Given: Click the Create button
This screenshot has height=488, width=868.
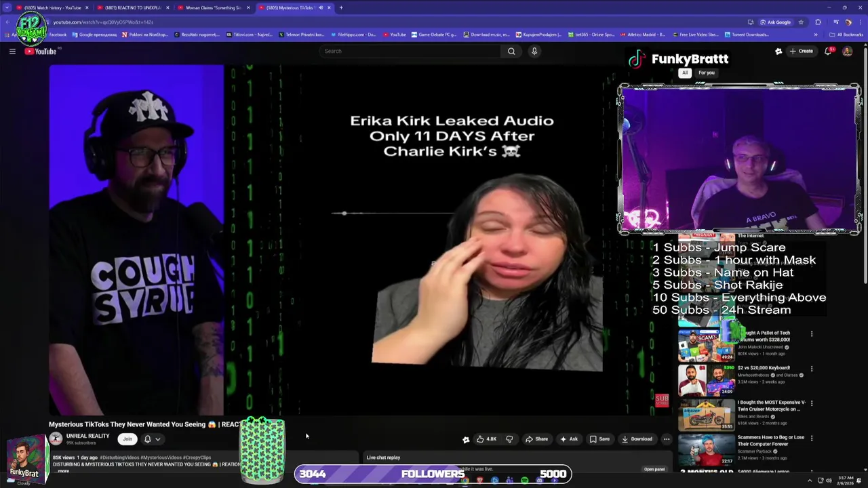Looking at the screenshot, I should (801, 51).
